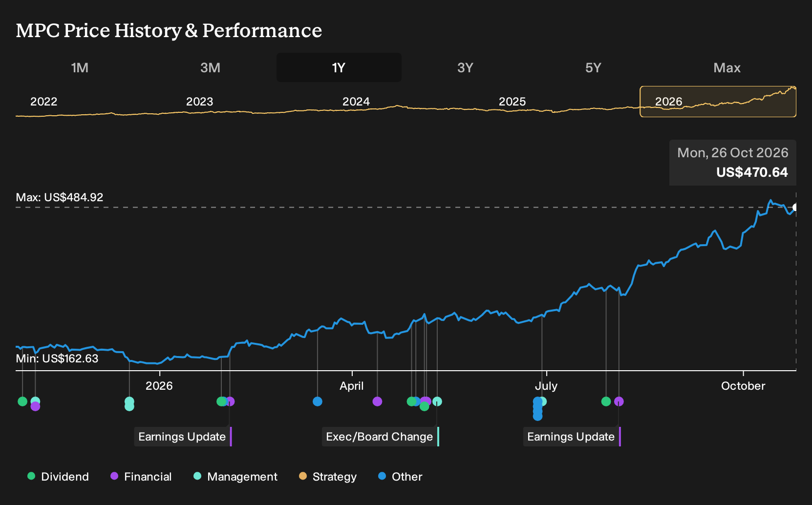This screenshot has height=505, width=812.
Task: Click lower green Dividend marker beneath purple dot
Action: pos(425,407)
